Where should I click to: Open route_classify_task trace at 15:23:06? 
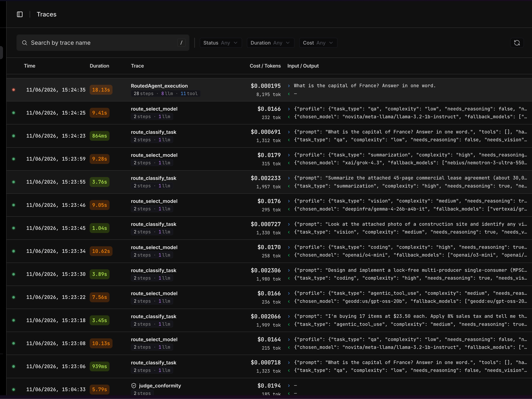pos(153,363)
